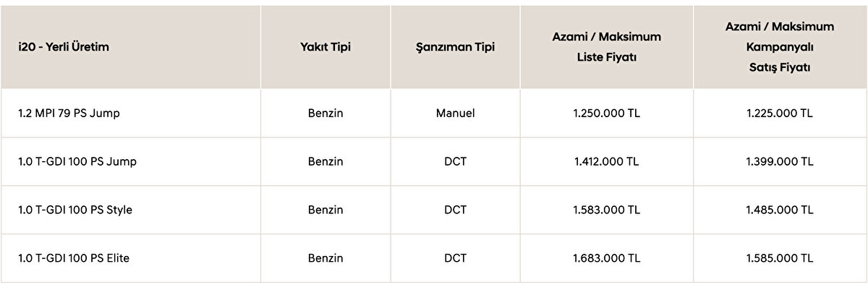
Task: Select the "Şanzıman Tipi" header cell
Action: [x=456, y=47]
